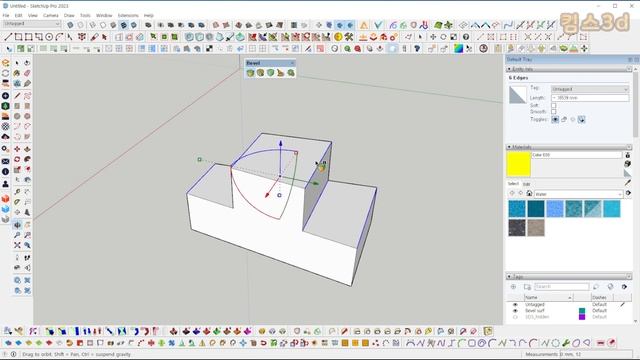Click the teal Bevel surf tag color

click(582, 311)
